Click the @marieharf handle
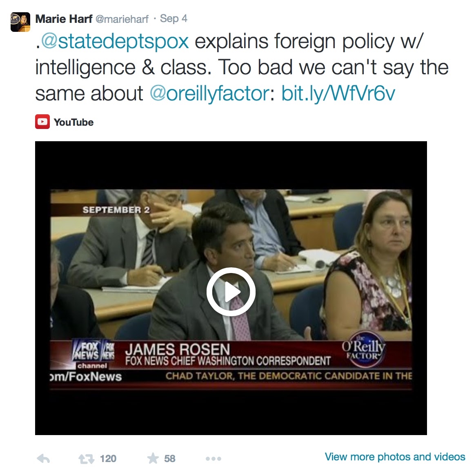This screenshot has width=476, height=471. coord(122,19)
